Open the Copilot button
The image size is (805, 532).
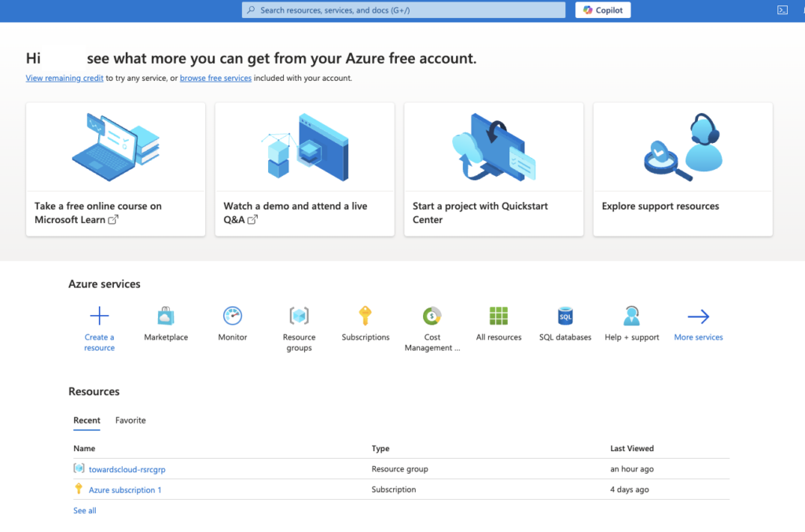click(x=603, y=9)
